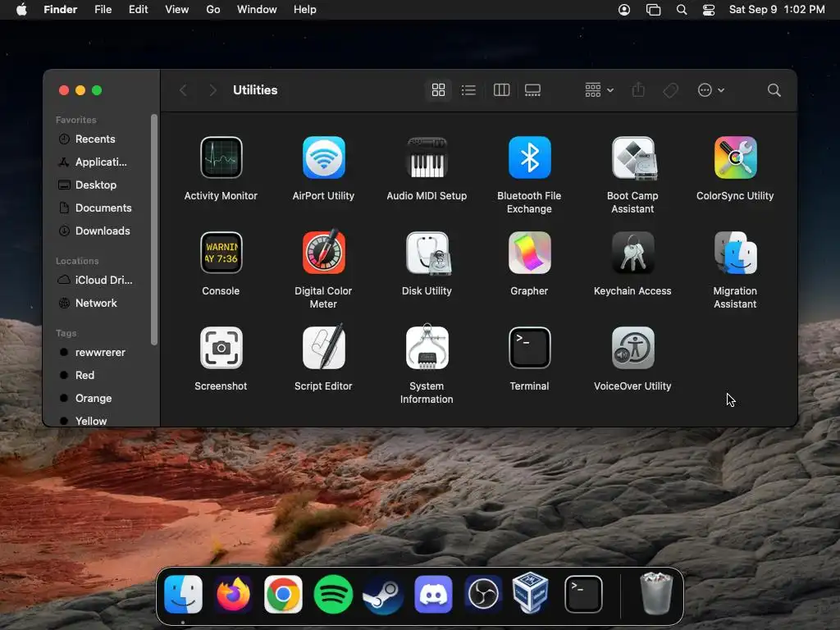Screen dimensions: 840x630
Task: Switch to icon view
Action: point(438,90)
